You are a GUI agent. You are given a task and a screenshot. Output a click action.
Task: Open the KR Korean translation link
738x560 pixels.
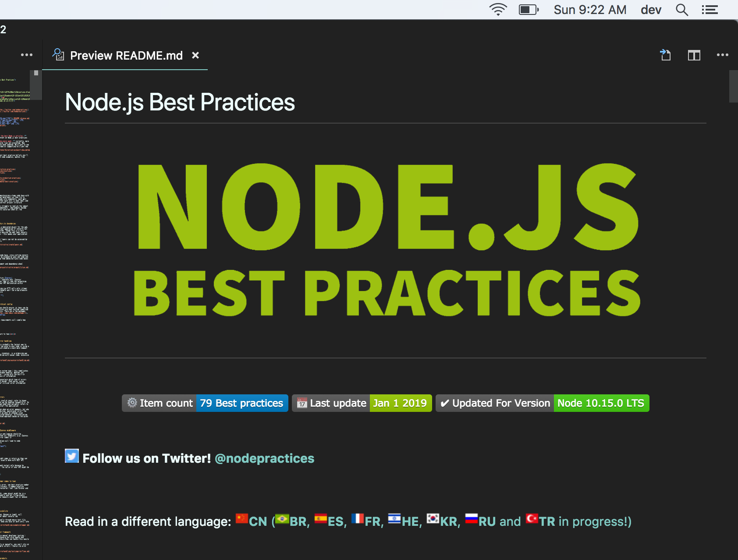click(449, 521)
